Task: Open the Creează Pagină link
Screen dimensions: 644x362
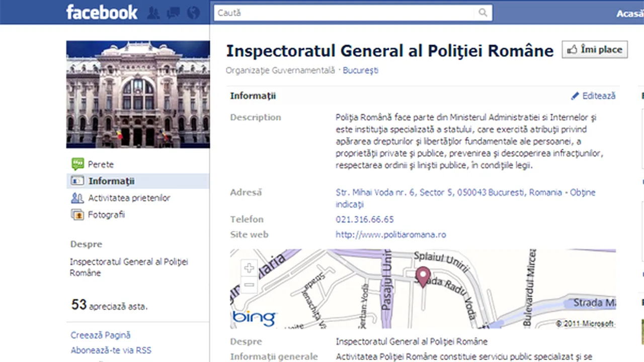Action: tap(101, 335)
